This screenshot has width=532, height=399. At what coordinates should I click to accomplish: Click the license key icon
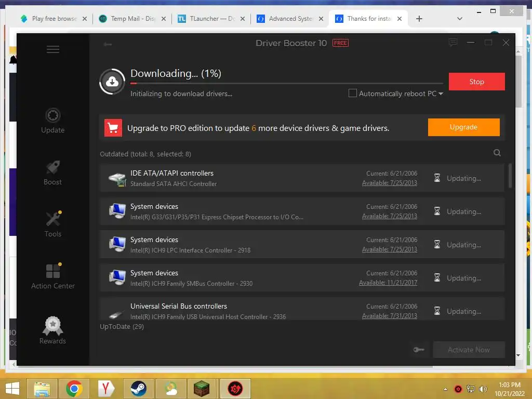[419, 350]
